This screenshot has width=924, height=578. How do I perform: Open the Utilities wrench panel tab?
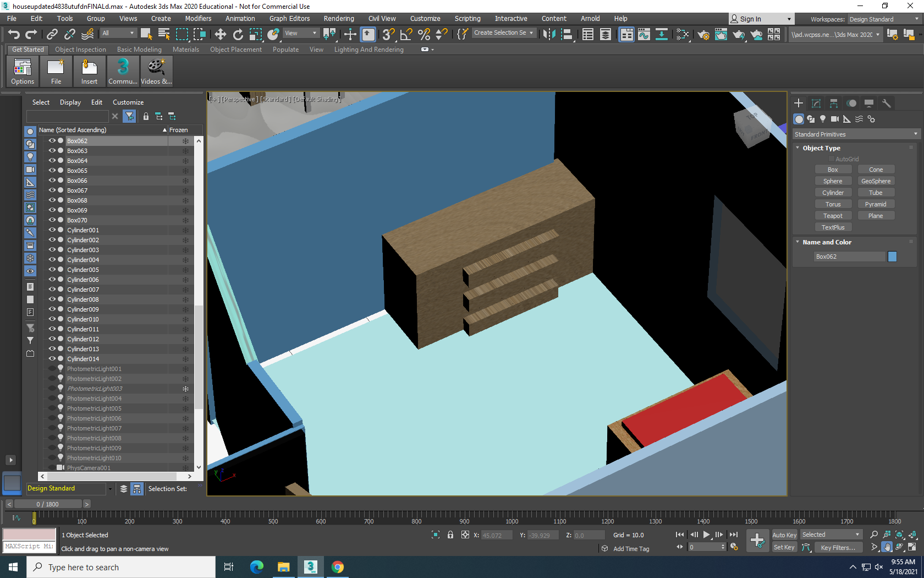pyautogui.click(x=886, y=103)
